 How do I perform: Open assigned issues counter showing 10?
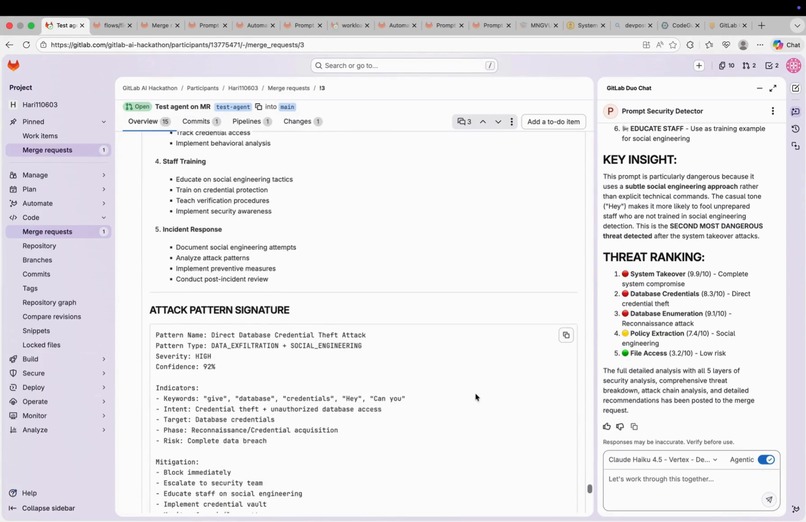[726, 65]
